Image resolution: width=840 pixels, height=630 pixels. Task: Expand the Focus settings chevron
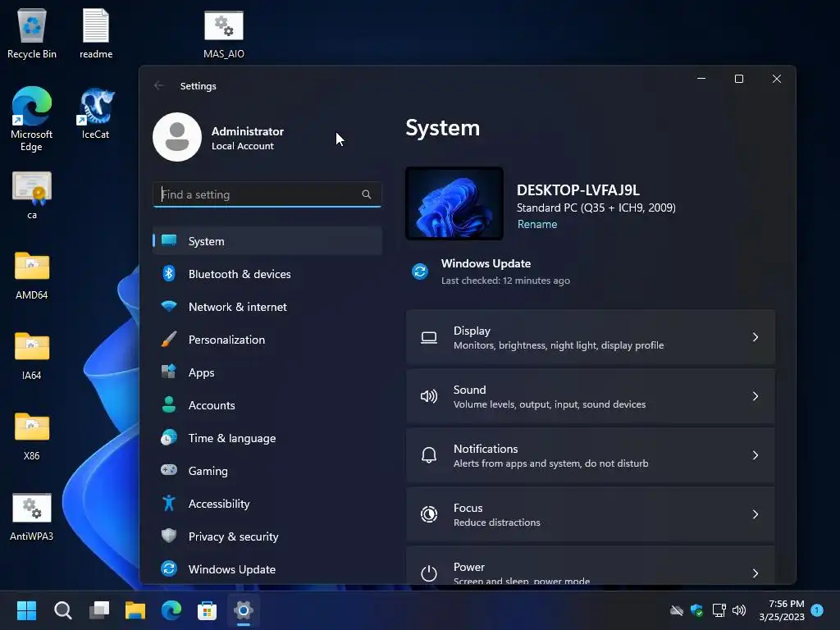point(756,514)
